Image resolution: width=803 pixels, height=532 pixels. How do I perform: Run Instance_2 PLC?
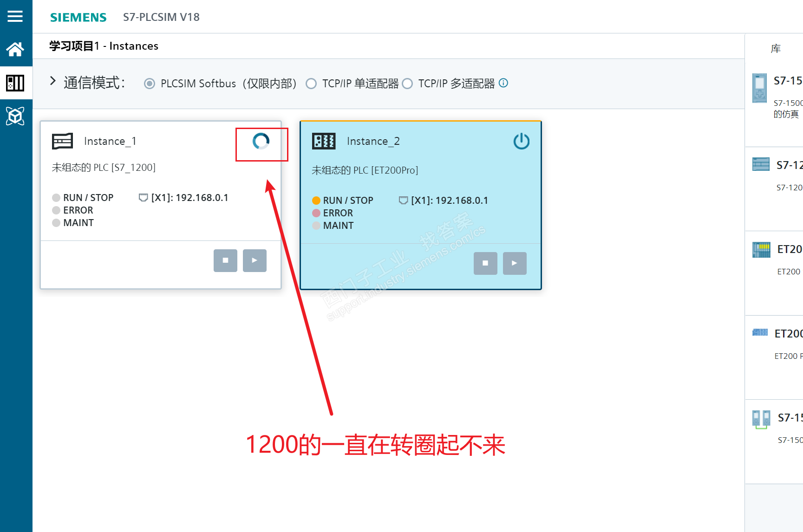click(x=515, y=263)
